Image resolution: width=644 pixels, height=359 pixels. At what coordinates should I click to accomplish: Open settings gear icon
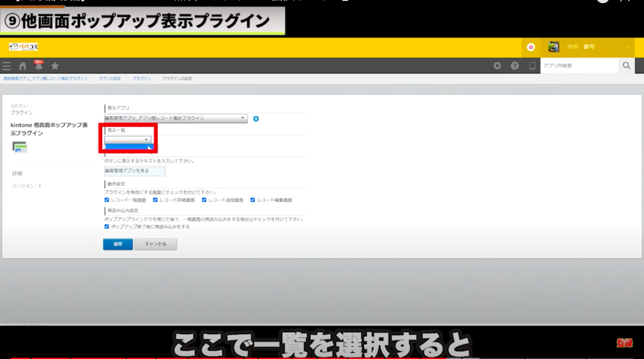pos(497,66)
